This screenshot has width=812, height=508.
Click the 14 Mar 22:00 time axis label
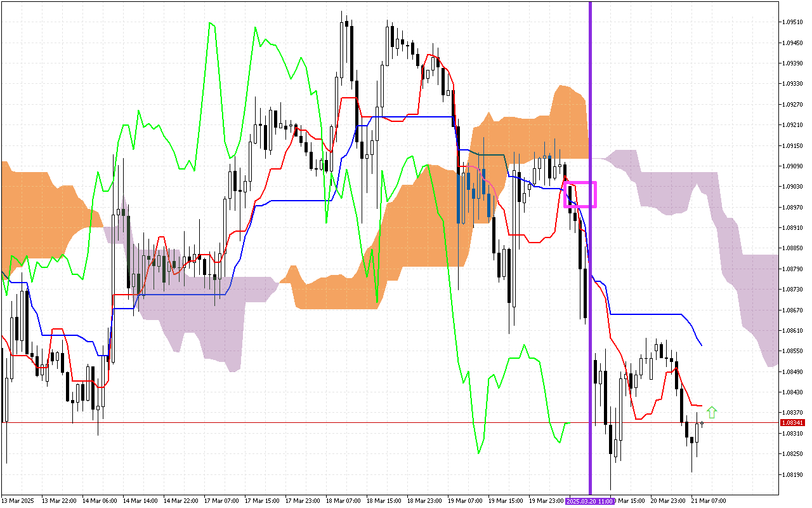pyautogui.click(x=180, y=501)
